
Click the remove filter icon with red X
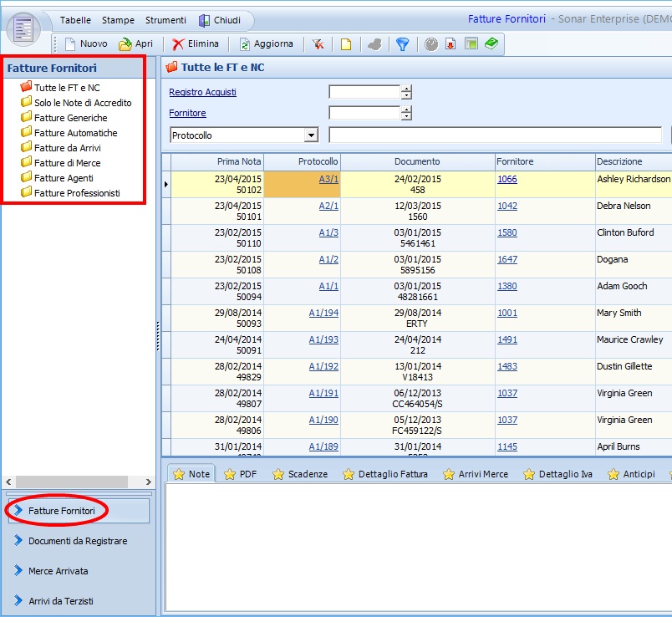pyautogui.click(x=318, y=44)
